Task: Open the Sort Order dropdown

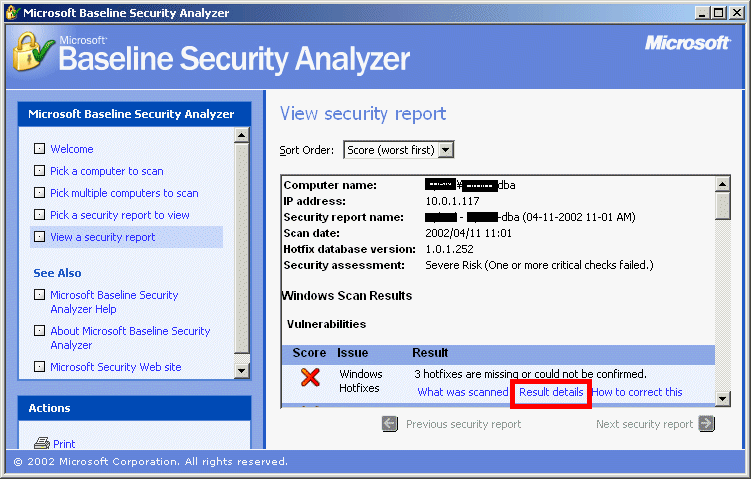Action: [x=398, y=150]
